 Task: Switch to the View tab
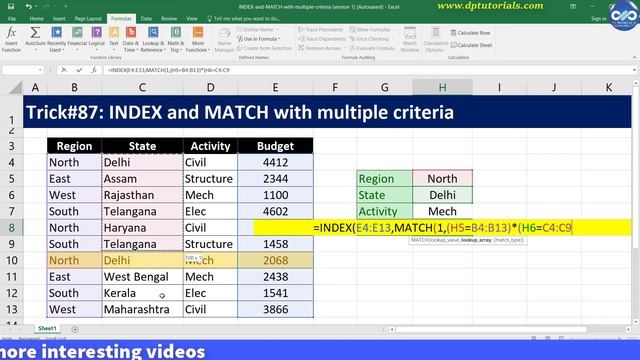[191, 19]
